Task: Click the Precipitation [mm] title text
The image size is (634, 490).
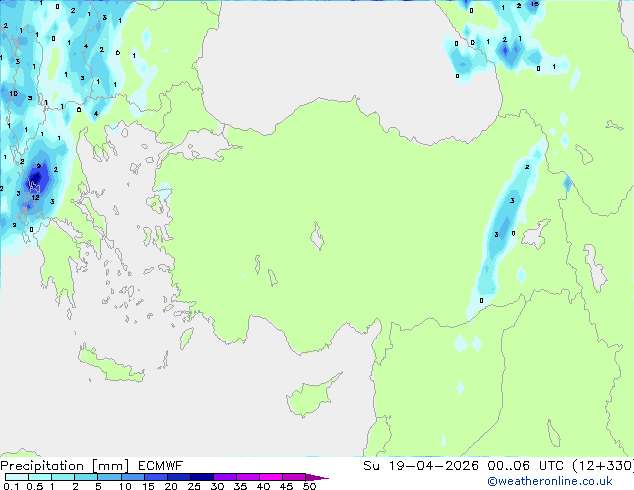Action: (x=65, y=466)
